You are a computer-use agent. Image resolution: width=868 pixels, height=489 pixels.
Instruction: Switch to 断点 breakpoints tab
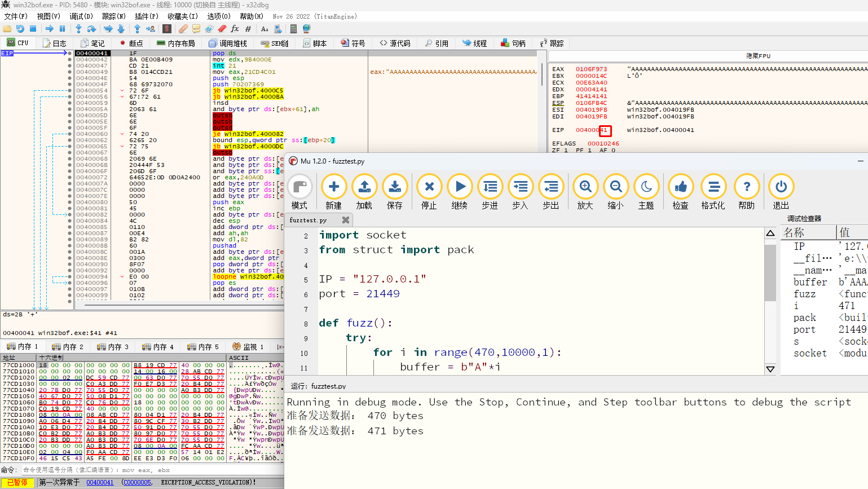tap(131, 43)
